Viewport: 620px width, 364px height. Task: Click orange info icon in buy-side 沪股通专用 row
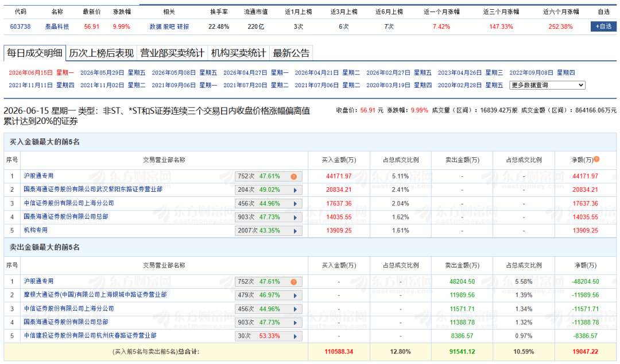pos(294,176)
